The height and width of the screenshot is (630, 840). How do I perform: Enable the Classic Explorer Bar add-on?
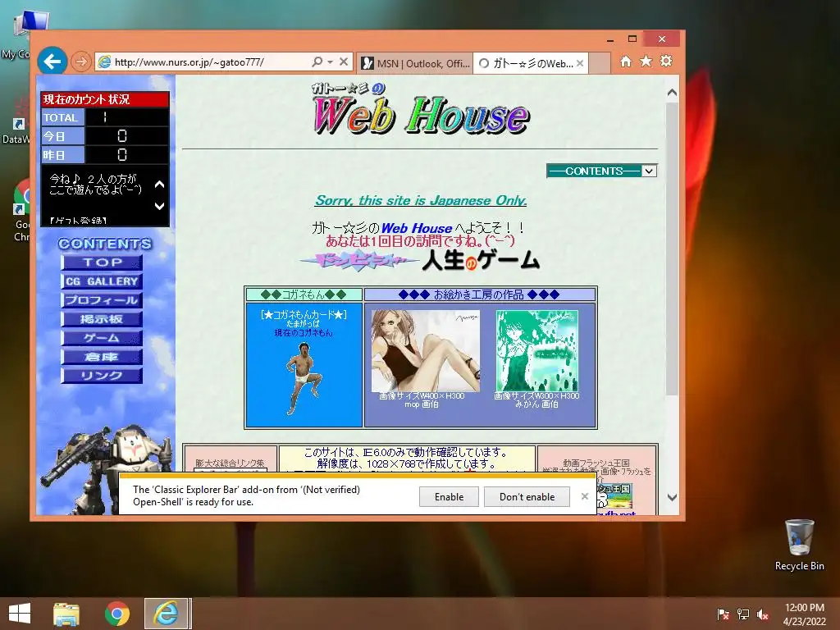[449, 496]
